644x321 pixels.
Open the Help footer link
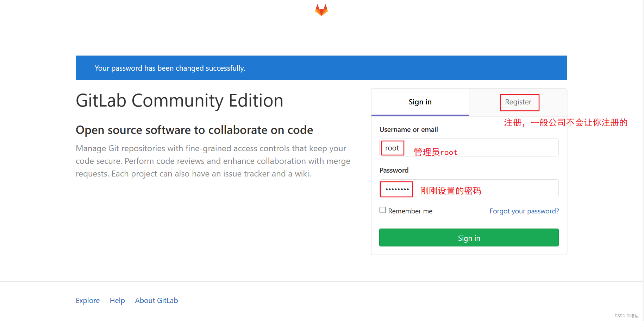pos(117,301)
